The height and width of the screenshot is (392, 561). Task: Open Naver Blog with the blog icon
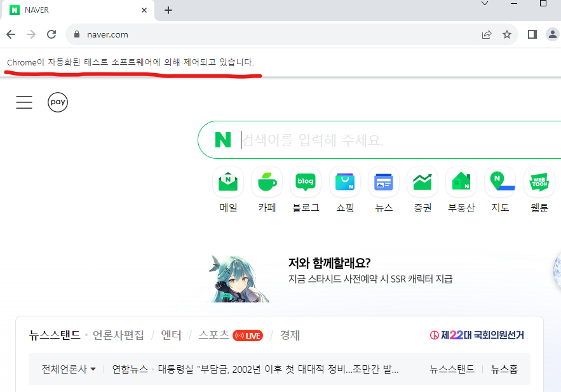tap(306, 181)
